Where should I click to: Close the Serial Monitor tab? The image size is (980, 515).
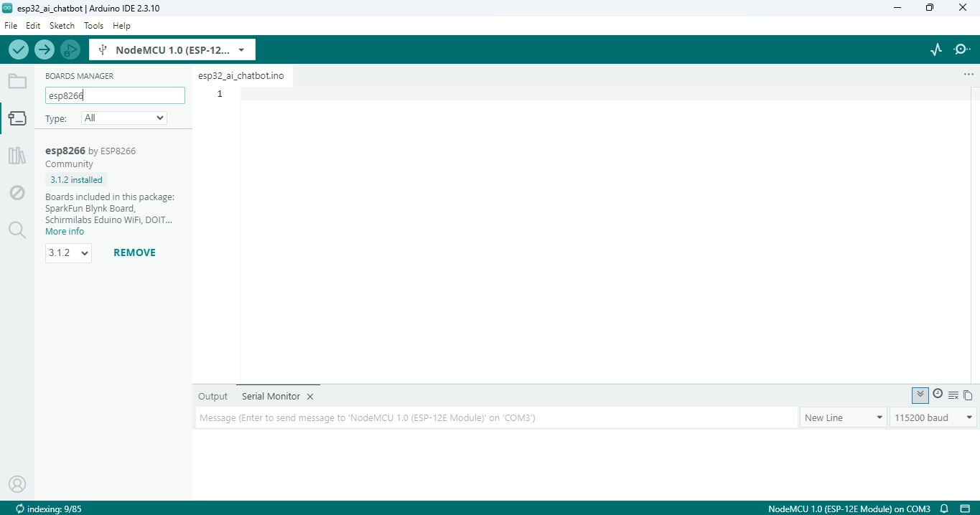(x=310, y=397)
